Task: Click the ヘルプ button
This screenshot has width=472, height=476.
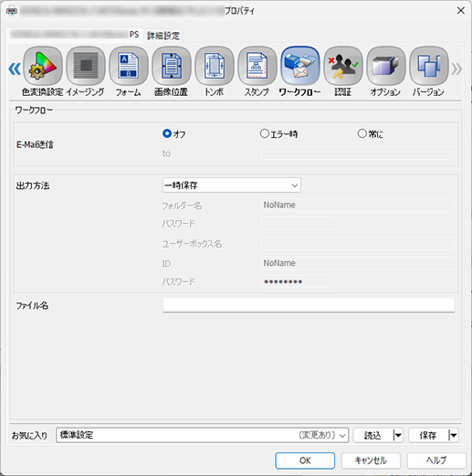Action: point(436,460)
